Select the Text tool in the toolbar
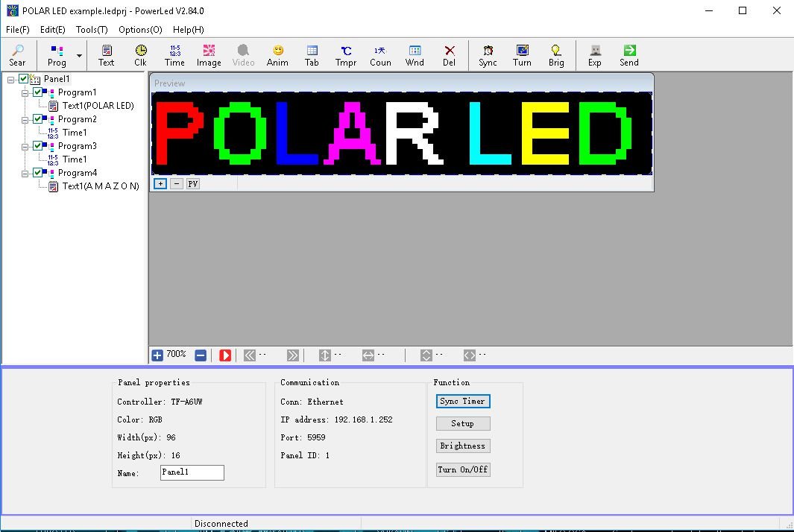Viewport: 794px width, 532px height. tap(106, 54)
